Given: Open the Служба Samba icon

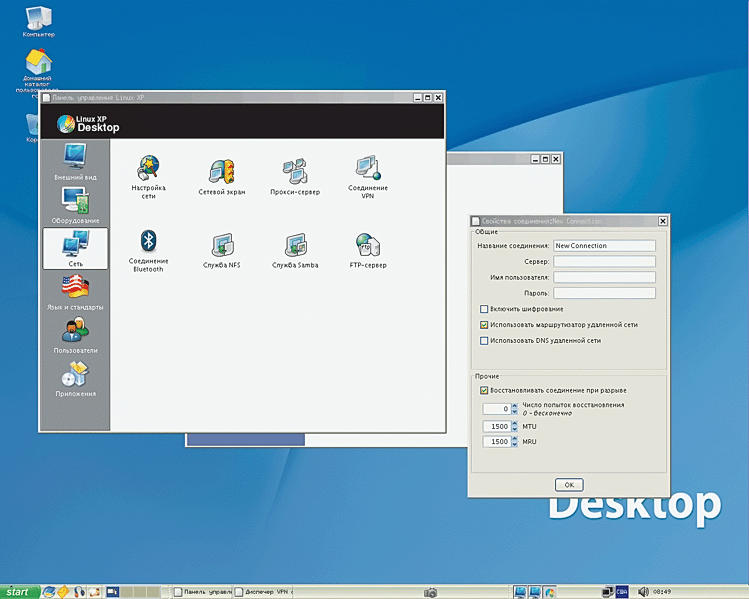Looking at the screenshot, I should [295, 251].
